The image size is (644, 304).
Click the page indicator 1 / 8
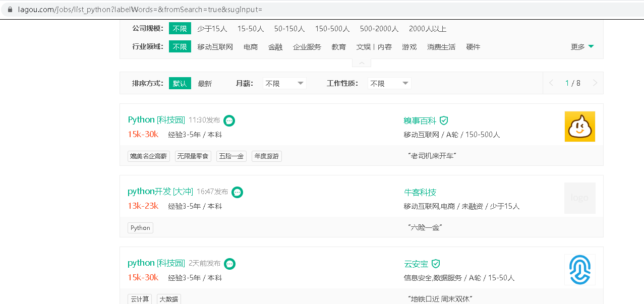[573, 83]
